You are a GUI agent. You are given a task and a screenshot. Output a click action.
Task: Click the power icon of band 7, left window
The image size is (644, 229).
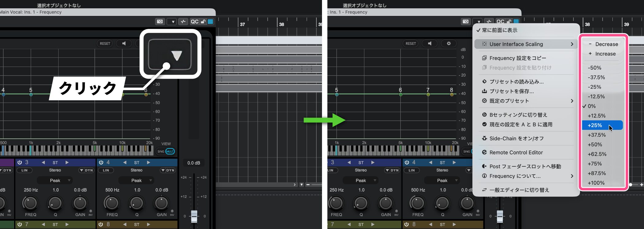(20, 224)
